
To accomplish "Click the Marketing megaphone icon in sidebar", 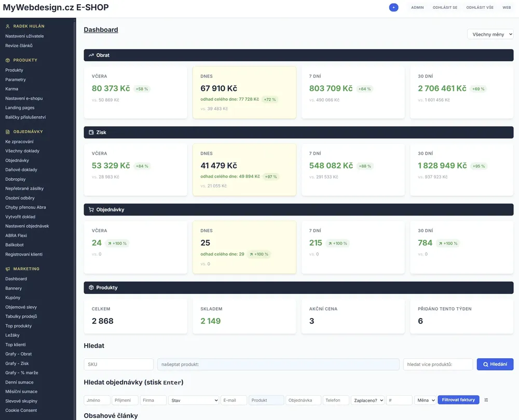I will pyautogui.click(x=8, y=269).
